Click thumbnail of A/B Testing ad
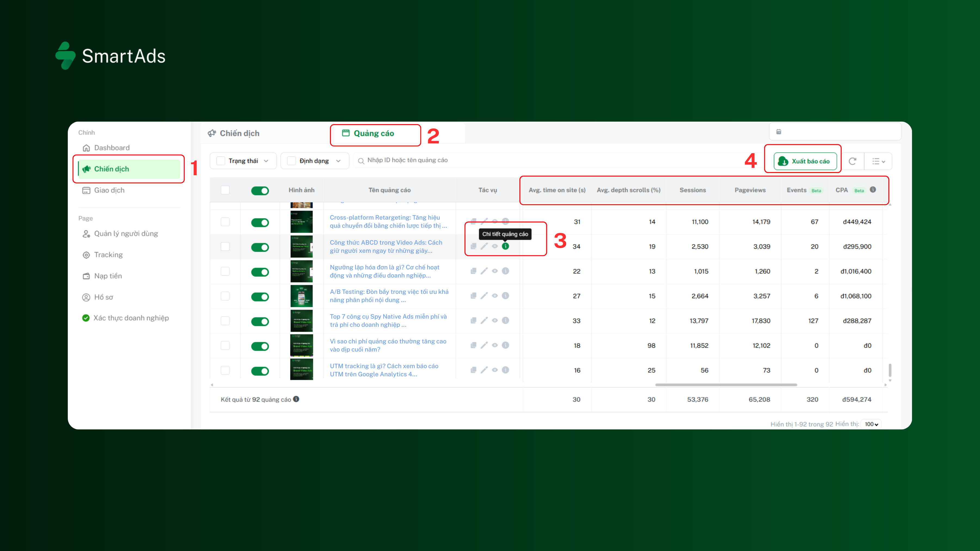This screenshot has height=551, width=980. [x=301, y=296]
